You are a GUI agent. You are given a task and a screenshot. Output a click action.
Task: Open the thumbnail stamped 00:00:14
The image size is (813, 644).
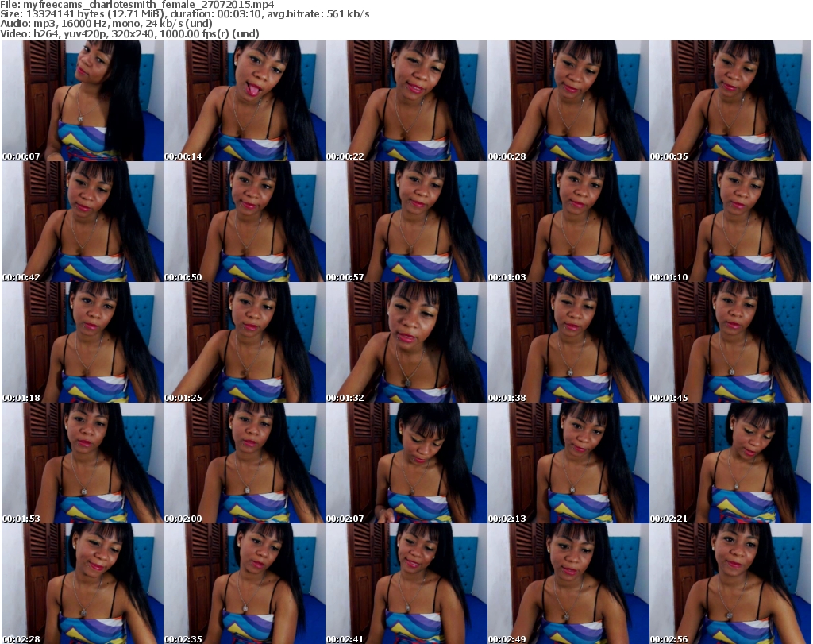pyautogui.click(x=245, y=101)
